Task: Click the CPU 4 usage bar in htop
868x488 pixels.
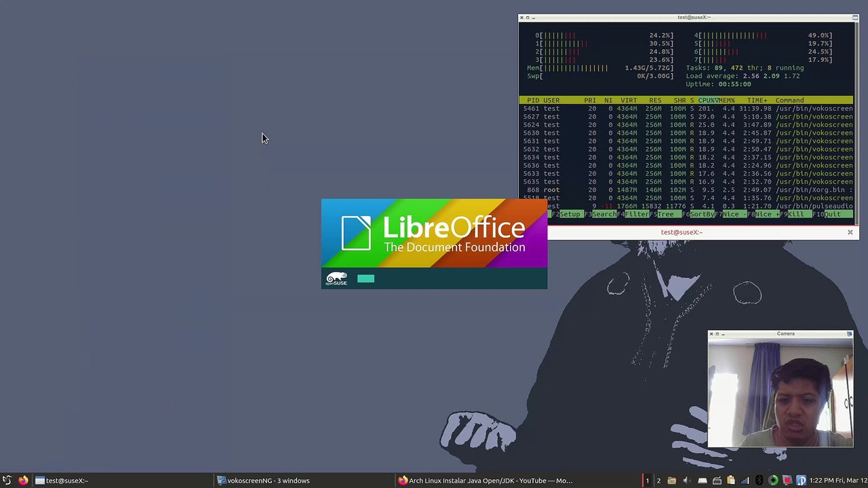Action: [763, 35]
